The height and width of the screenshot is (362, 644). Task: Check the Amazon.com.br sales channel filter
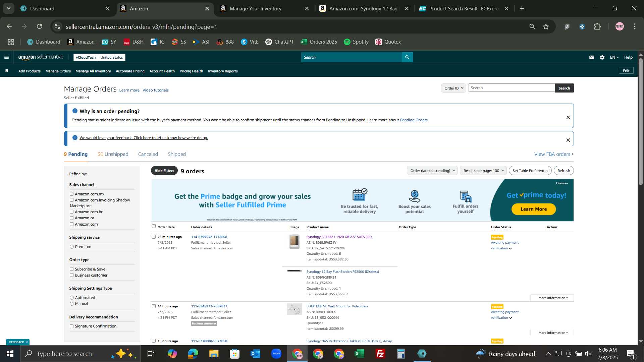pyautogui.click(x=71, y=212)
